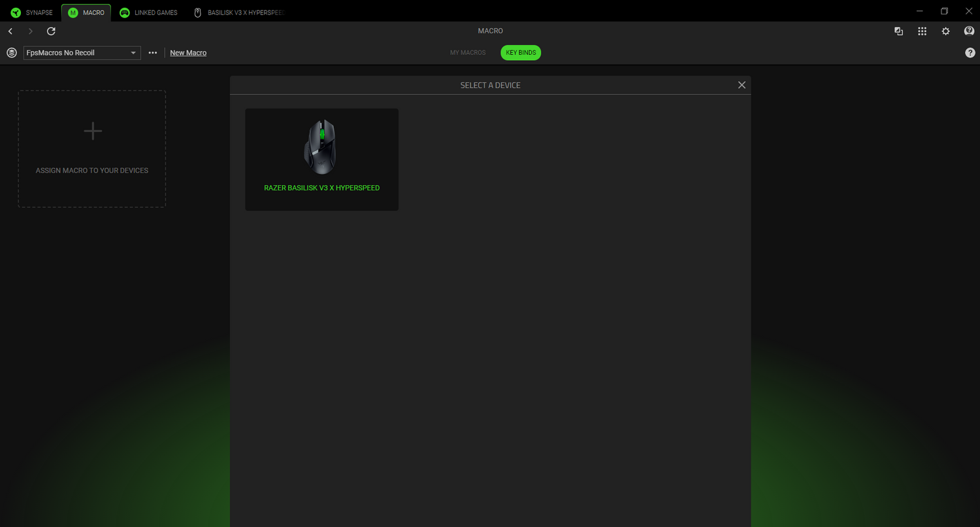Image resolution: width=980 pixels, height=527 pixels.
Task: Click Assign Macro To Your Devices tile
Action: (91, 149)
